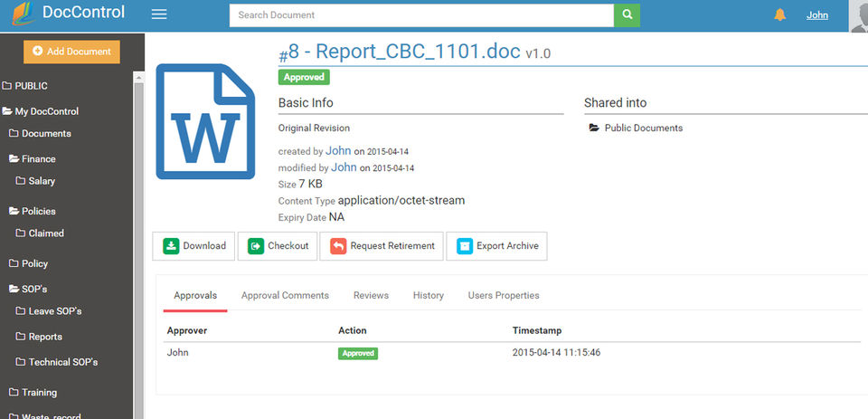Open the Documents tree item
The width and height of the screenshot is (868, 419).
point(46,134)
